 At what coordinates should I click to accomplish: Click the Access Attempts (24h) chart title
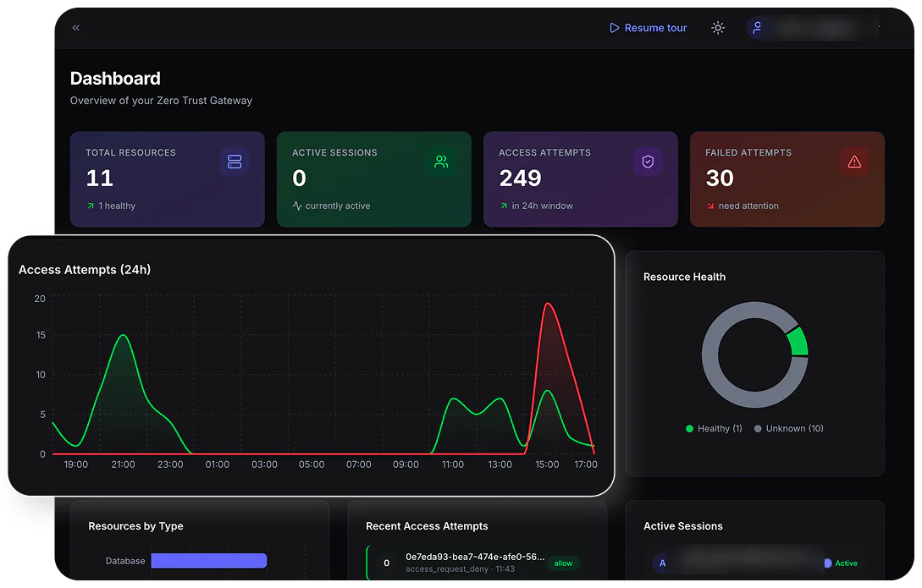85,270
